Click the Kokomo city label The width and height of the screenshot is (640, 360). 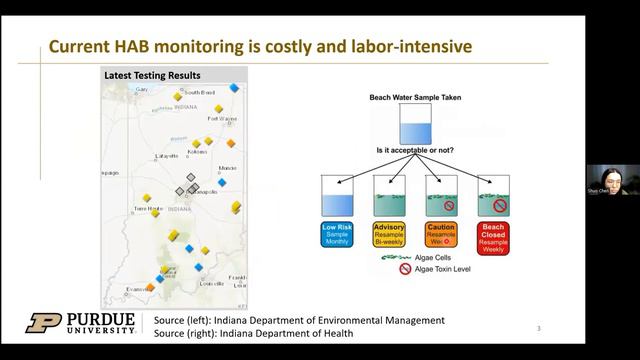[x=197, y=152]
